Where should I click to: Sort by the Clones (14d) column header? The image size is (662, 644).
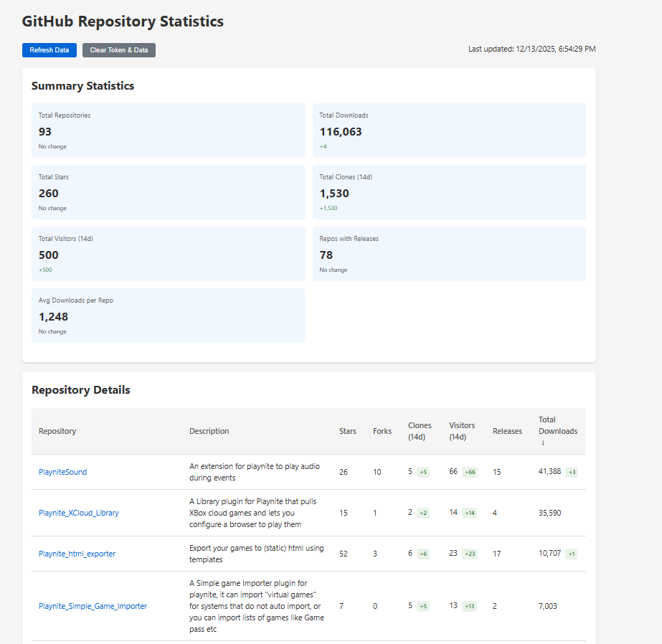tap(420, 431)
